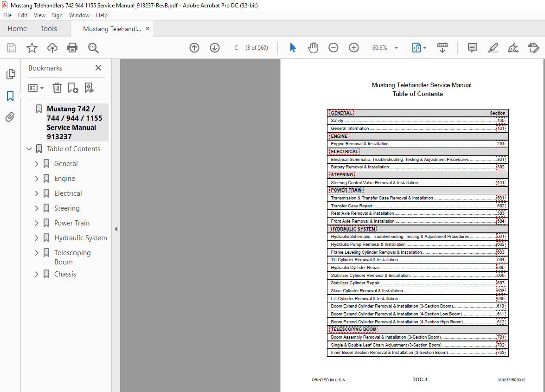Click the fit page tool icon
This screenshot has height=392, width=545.
416,48
